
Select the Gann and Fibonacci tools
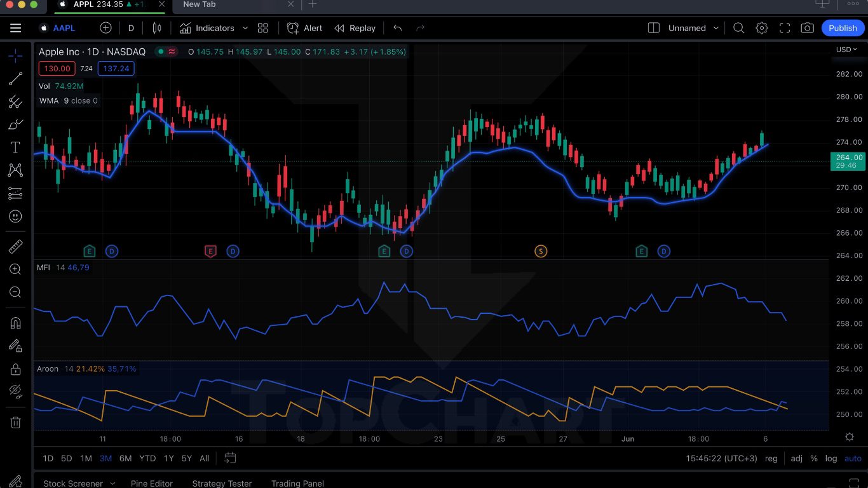click(15, 101)
